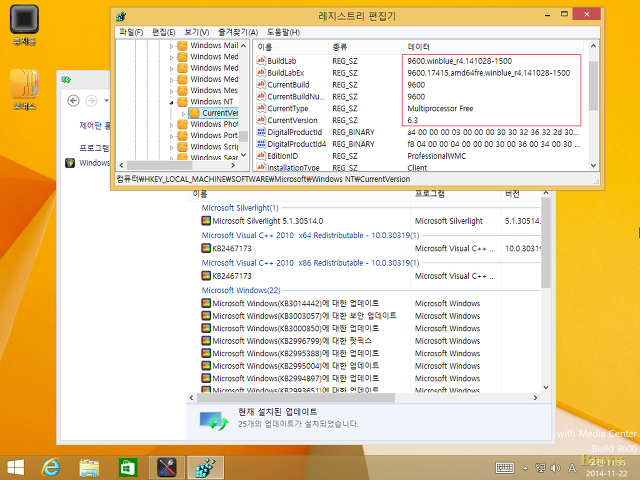This screenshot has height=480, width=640.
Task: Open the Windows Start button
Action: [x=16, y=467]
